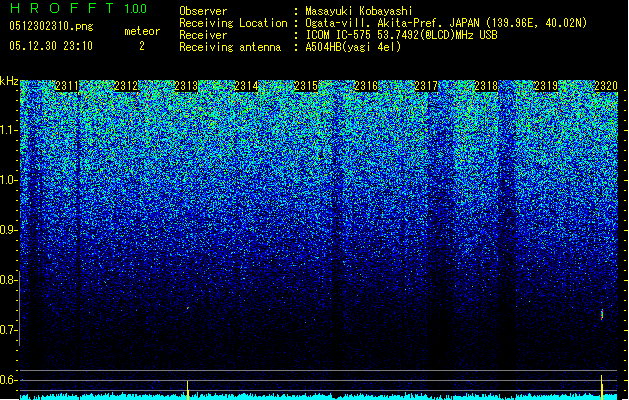Select the file name 0512302310.png

51,26
